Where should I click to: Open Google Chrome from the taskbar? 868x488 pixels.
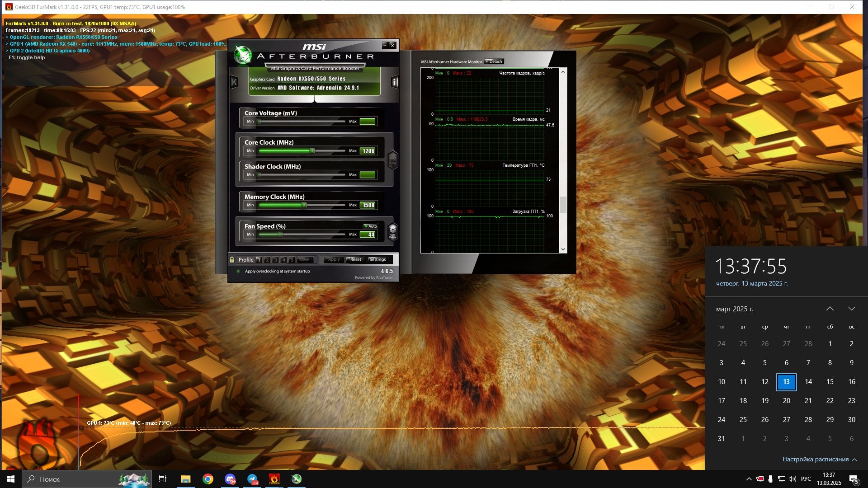208,479
